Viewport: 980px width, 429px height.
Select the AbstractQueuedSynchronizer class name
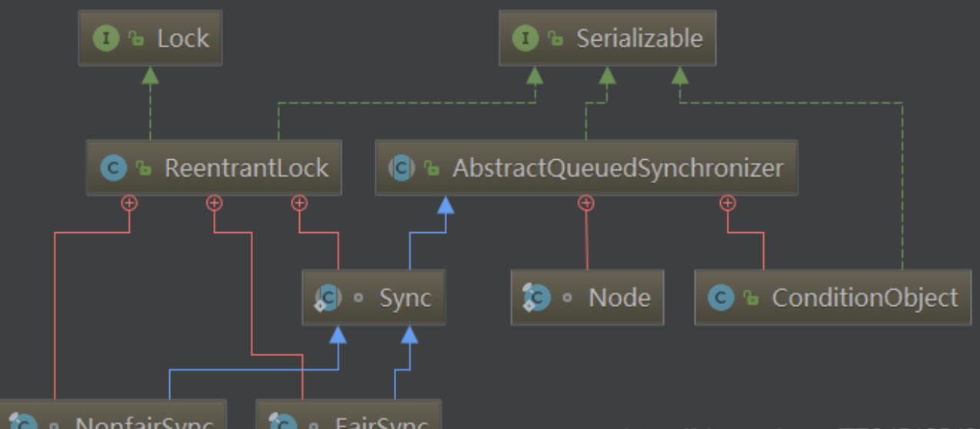tap(618, 168)
